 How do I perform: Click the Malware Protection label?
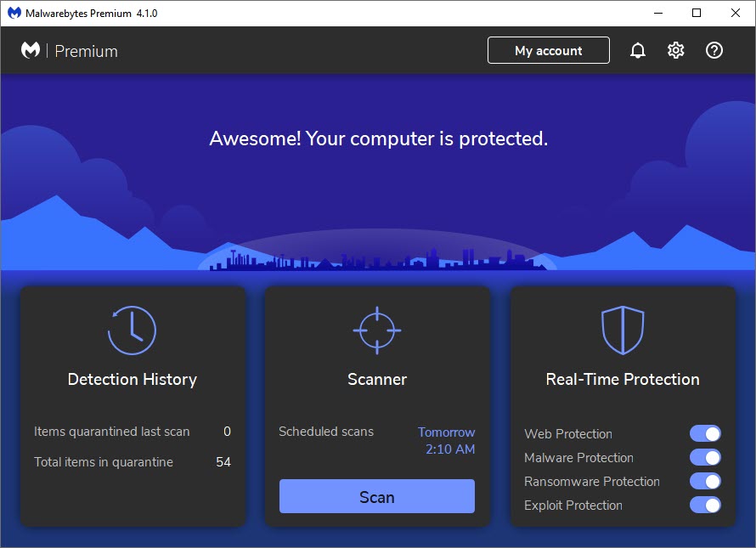coord(578,458)
